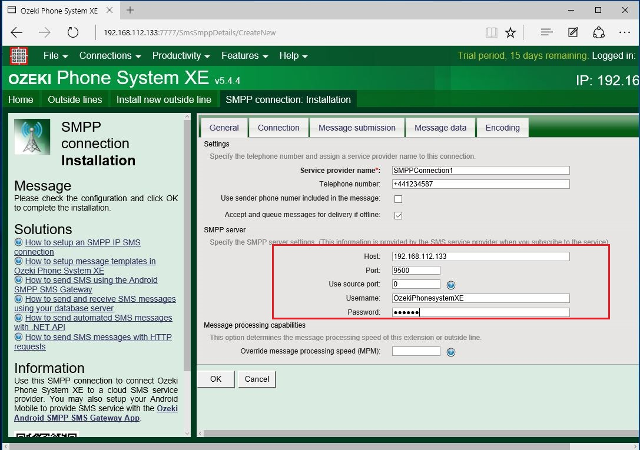
Task: Click the 'Trial period, 15 days remaining' text
Action: pyautogui.click(x=523, y=56)
